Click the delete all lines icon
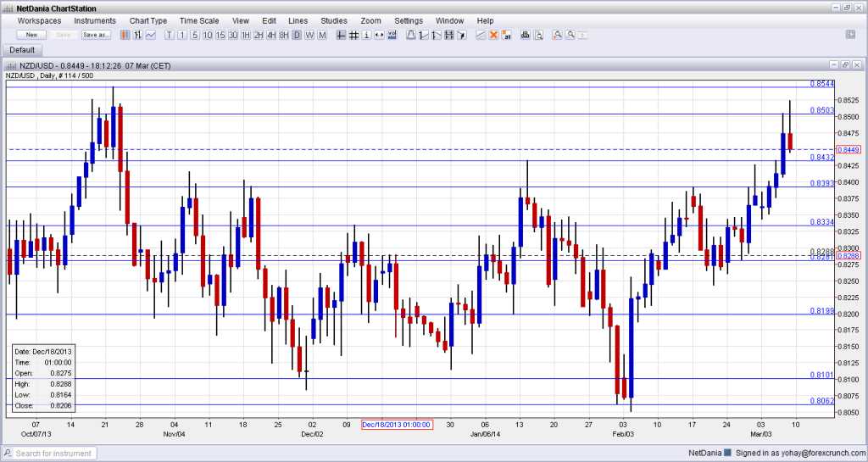The image size is (868, 462). [506, 35]
